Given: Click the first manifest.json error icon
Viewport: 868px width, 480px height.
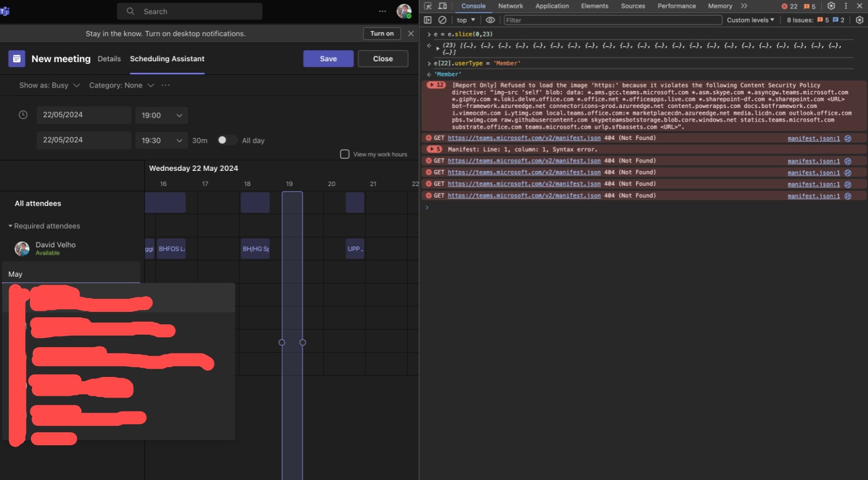Looking at the screenshot, I should 428,138.
